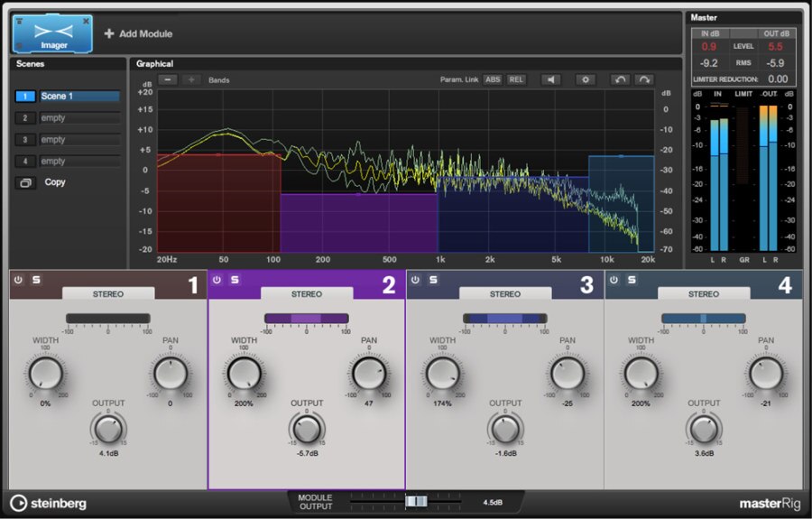Viewport: 812px width, 519px height.
Task: Click module output value 4.5dB
Action: point(493,502)
